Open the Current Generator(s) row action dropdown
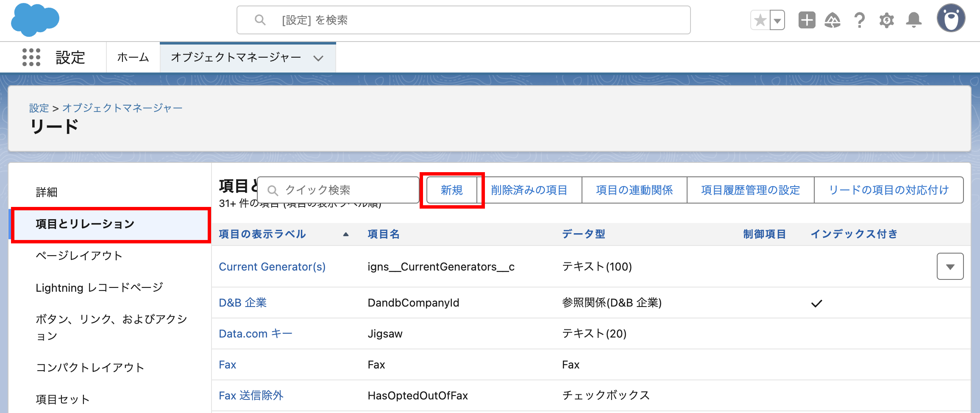The height and width of the screenshot is (413, 980). (x=950, y=267)
